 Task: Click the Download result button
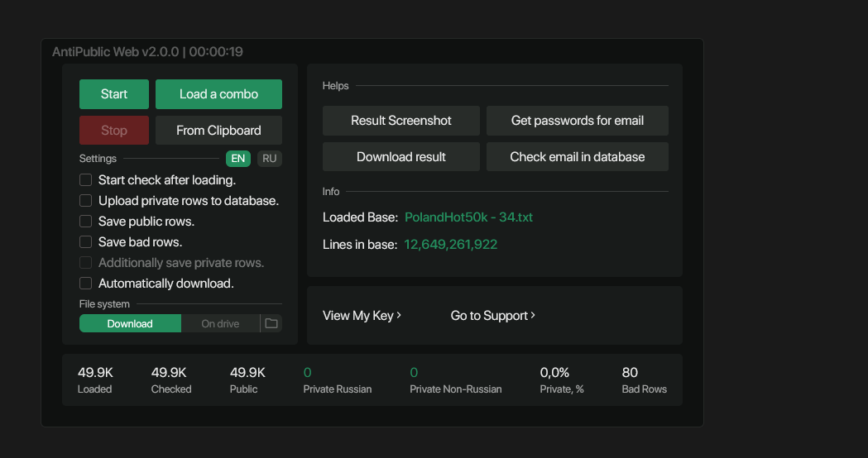(401, 157)
